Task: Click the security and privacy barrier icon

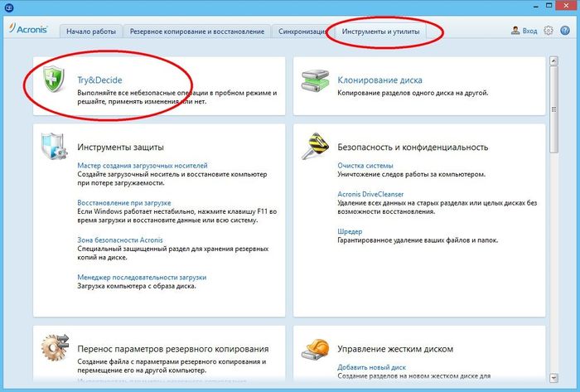Action: click(x=315, y=146)
